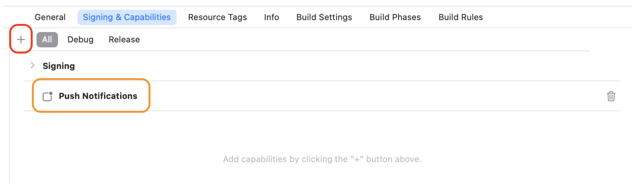Click the Push Notifications capability icon
Viewport: 644px width, 184px height.
48,96
